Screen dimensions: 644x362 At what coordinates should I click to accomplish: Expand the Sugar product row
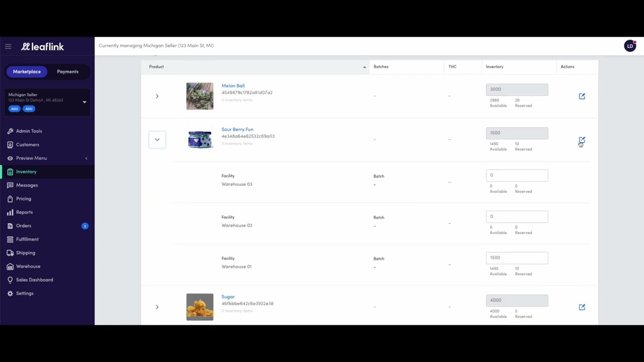point(157,307)
